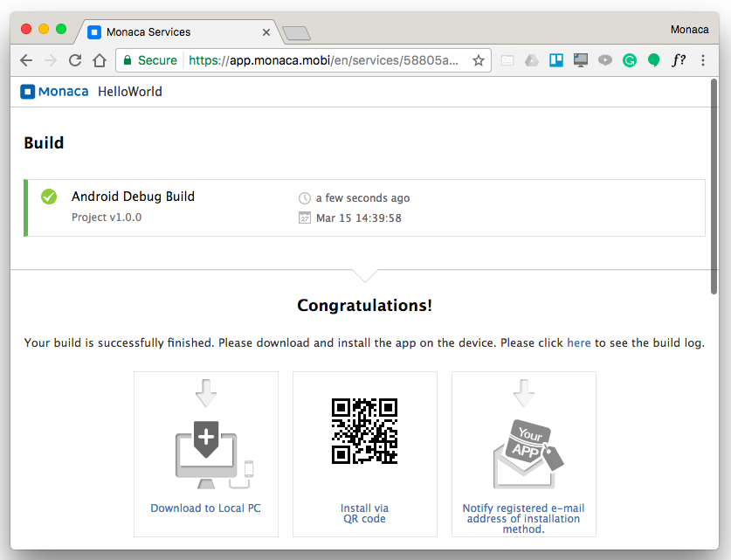
Task: Reload the Monaca Services page
Action: [x=75, y=60]
